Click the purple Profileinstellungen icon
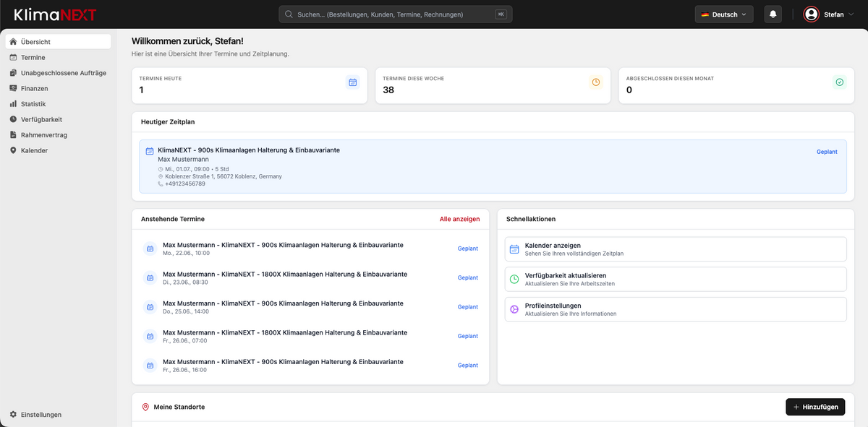The image size is (868, 427). pos(514,309)
